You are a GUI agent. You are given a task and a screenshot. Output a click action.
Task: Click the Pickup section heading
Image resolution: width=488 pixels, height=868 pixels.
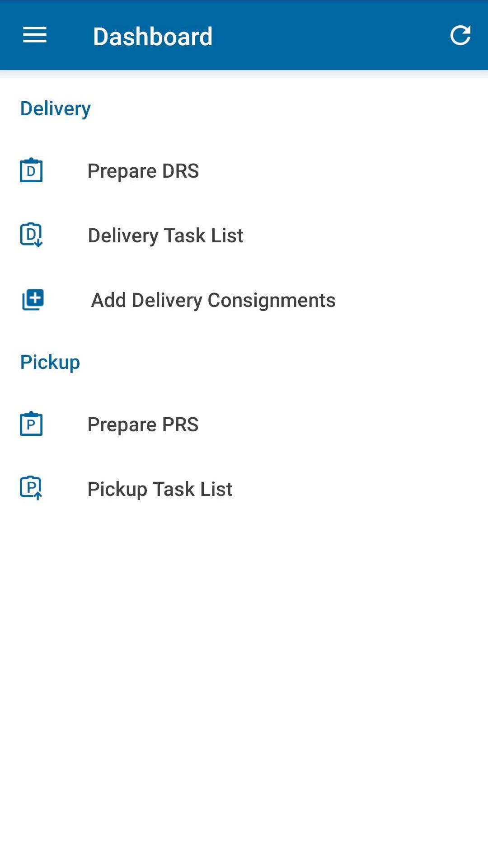point(50,362)
